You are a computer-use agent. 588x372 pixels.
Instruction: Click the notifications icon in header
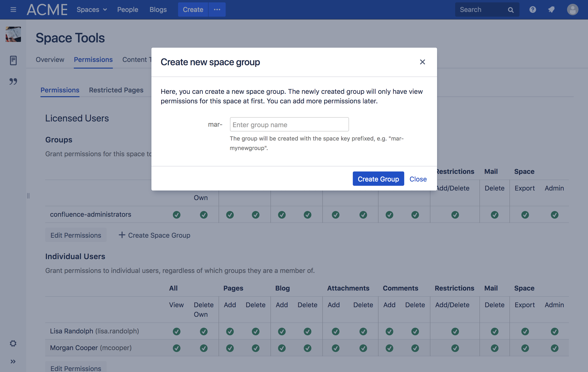(551, 10)
